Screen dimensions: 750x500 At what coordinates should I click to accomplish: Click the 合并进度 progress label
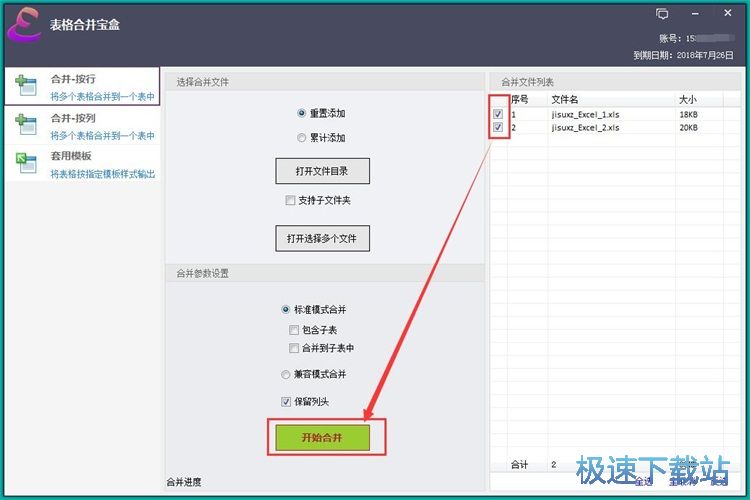[184, 482]
